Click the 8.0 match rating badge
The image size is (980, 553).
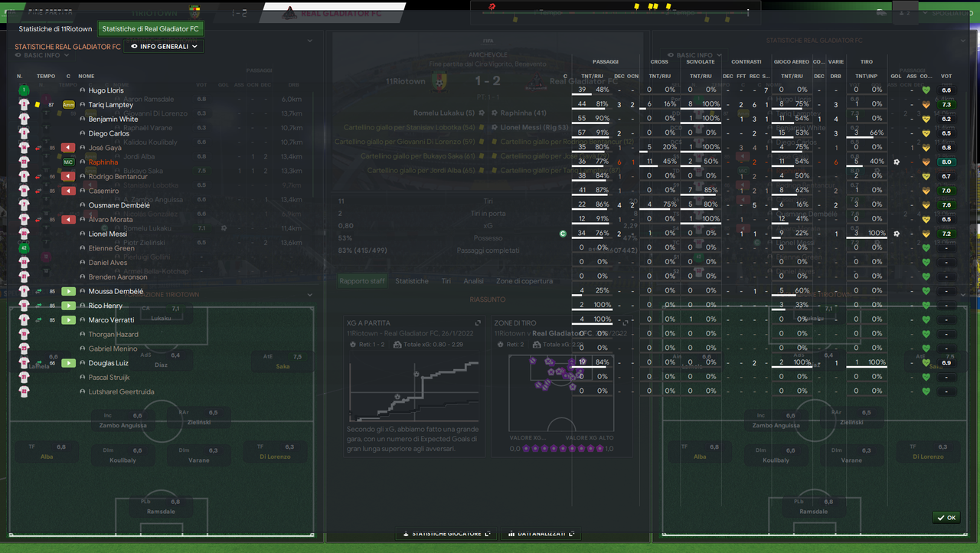pos(946,162)
